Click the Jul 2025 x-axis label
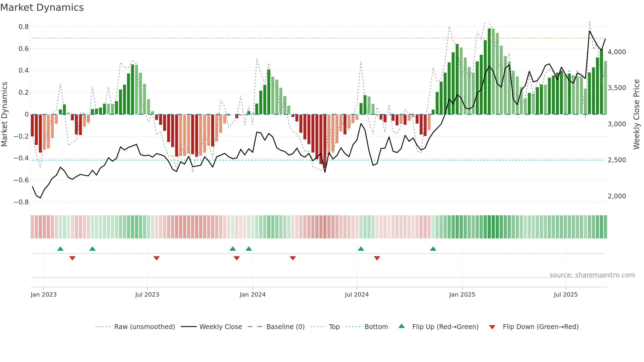 tap(566, 294)
